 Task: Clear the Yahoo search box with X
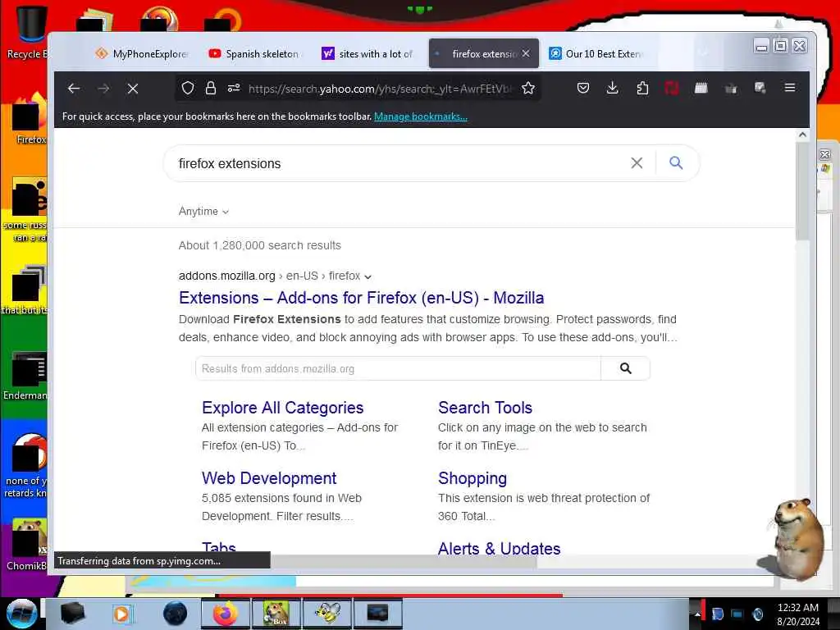(x=637, y=163)
